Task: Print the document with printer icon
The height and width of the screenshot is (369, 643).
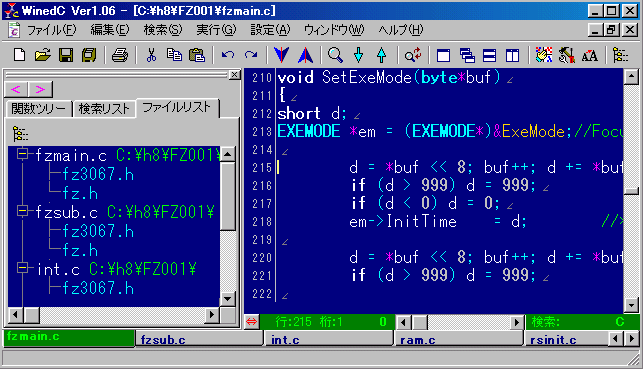Action: (120, 55)
